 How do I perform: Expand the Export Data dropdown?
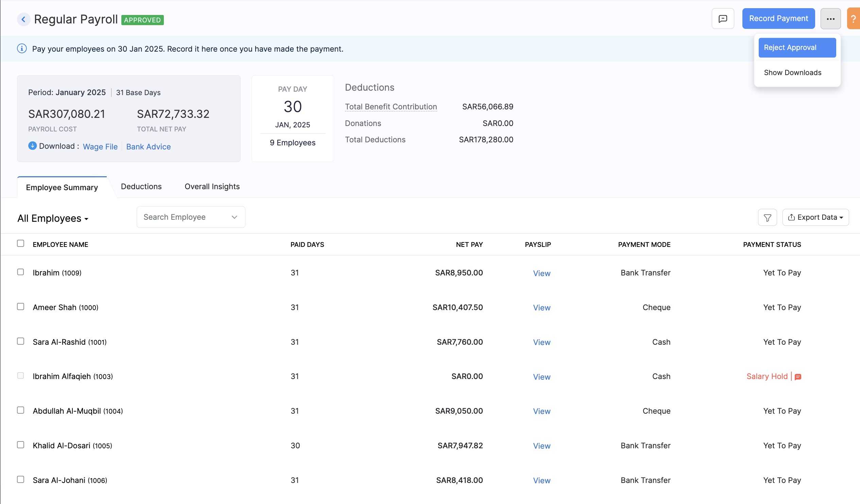point(815,217)
